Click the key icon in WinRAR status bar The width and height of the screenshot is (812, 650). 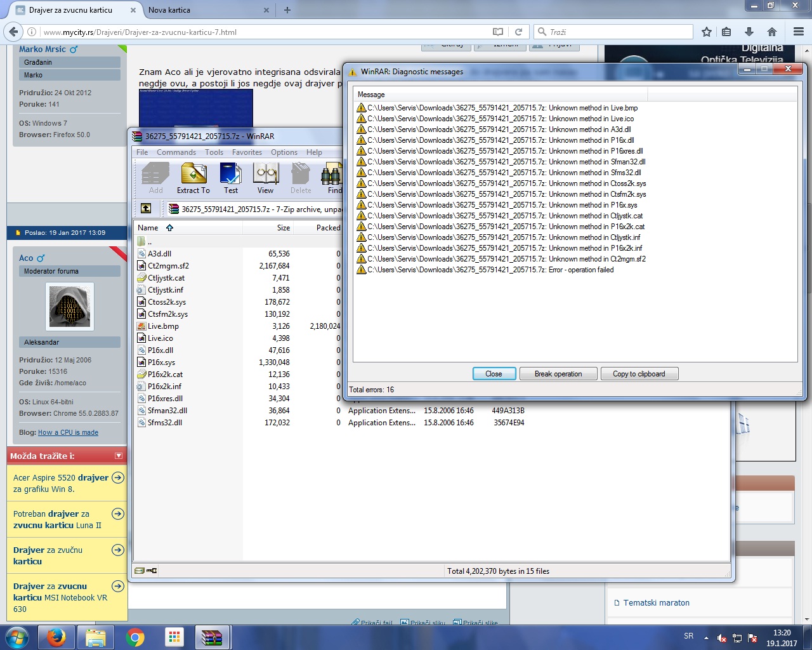click(x=152, y=571)
